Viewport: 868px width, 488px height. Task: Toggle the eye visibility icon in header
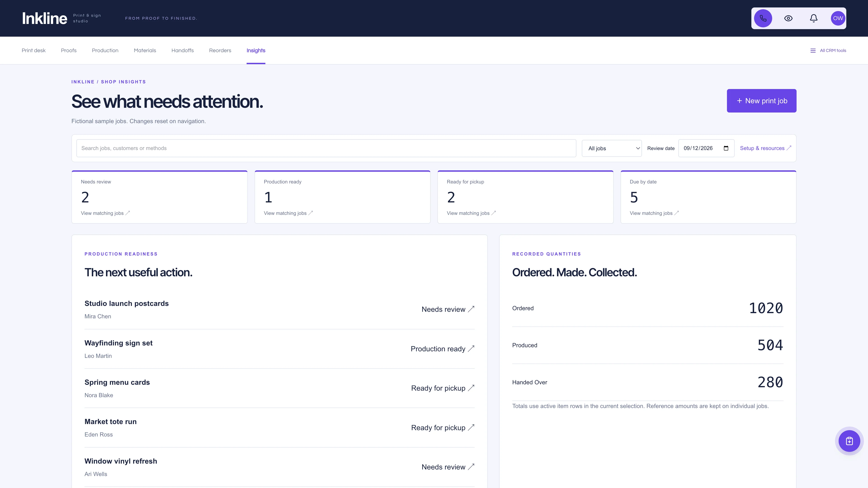click(788, 18)
